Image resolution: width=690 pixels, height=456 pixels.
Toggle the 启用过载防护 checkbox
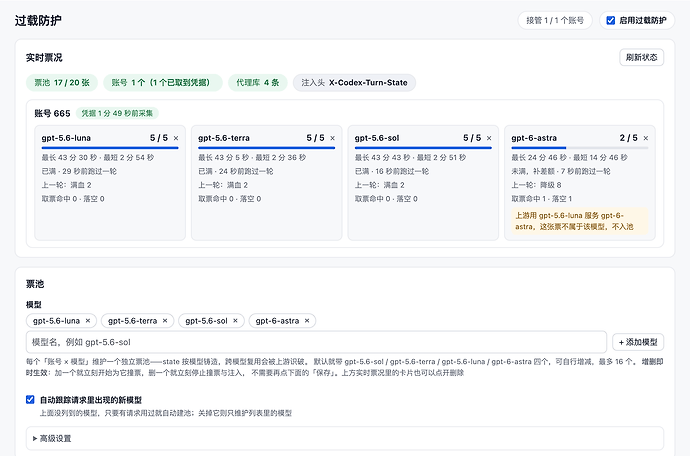(611, 20)
